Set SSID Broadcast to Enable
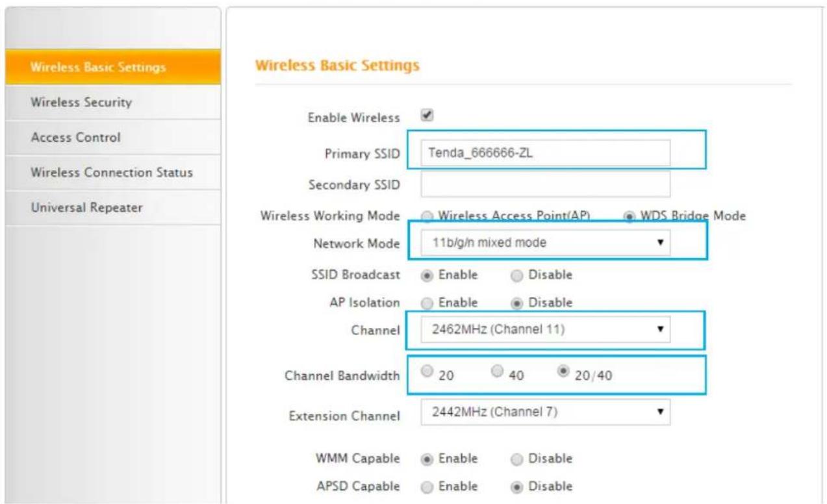 [x=427, y=275]
